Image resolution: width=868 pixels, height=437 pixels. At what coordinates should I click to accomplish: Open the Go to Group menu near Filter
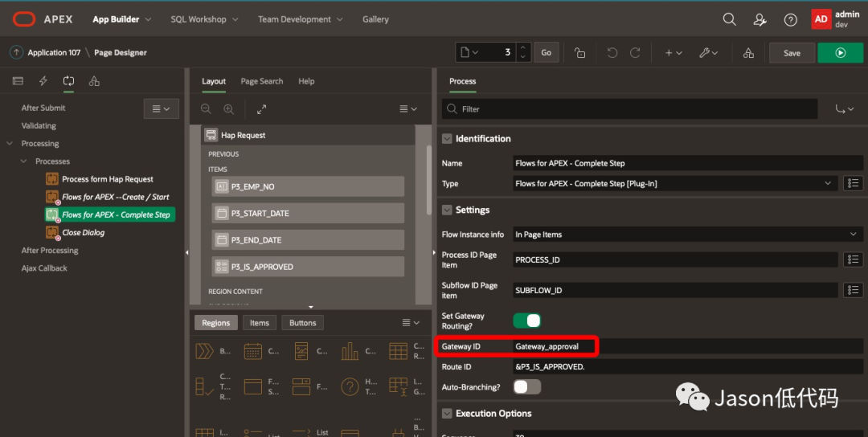tap(844, 109)
